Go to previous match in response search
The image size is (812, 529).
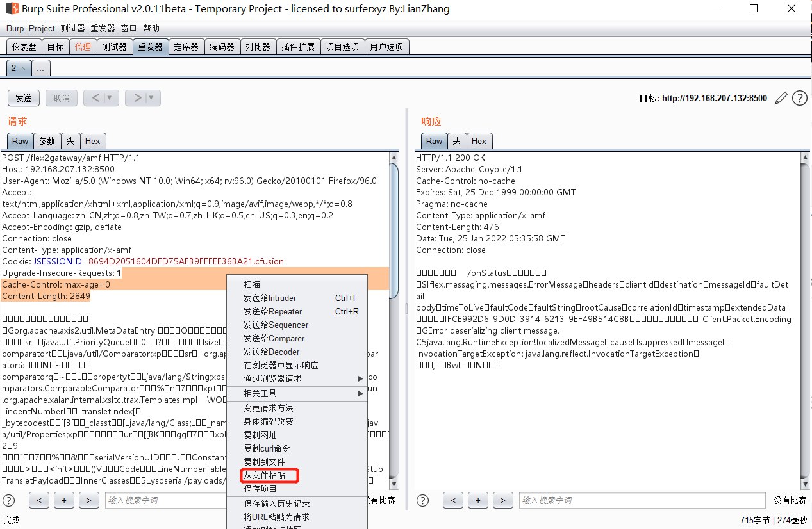(x=453, y=500)
